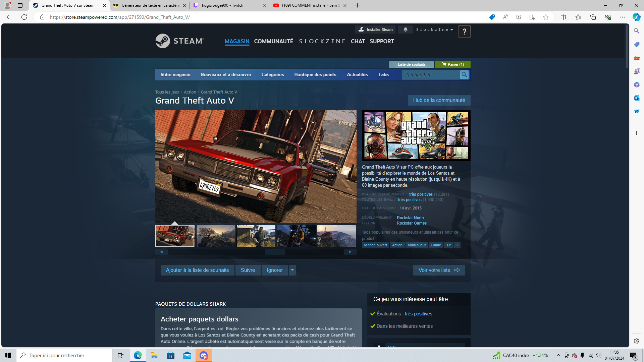Click Voir votre liste button
This screenshot has width=644, height=362.
(439, 270)
